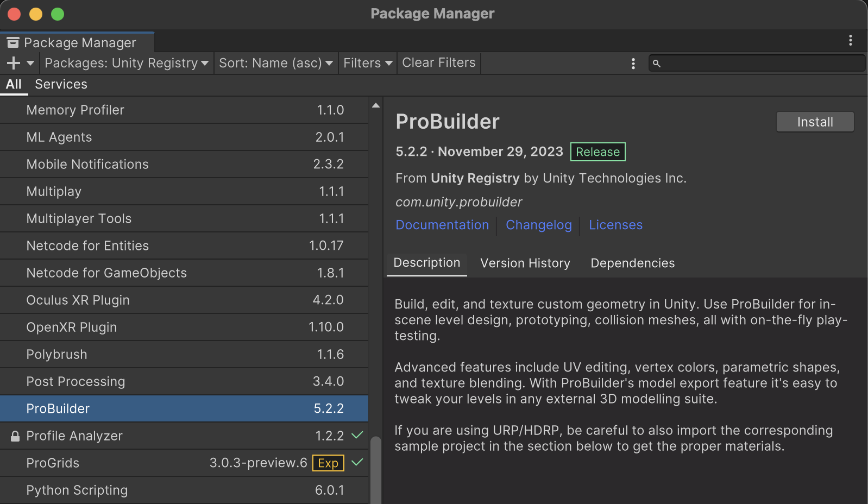Image resolution: width=868 pixels, height=504 pixels.
Task: Click the plus icon to add a package
Action: [x=14, y=63]
